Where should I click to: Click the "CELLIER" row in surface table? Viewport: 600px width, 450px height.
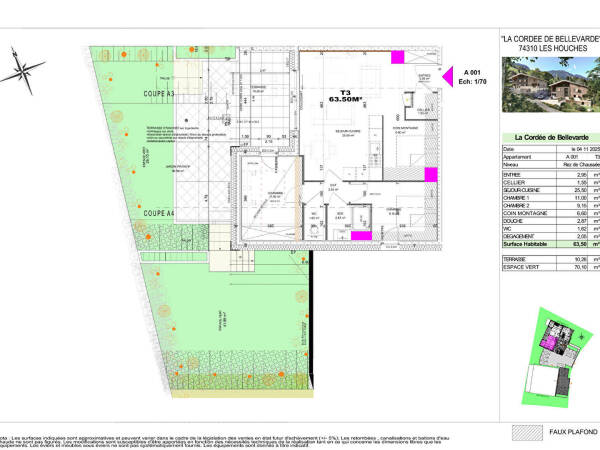coord(551,183)
